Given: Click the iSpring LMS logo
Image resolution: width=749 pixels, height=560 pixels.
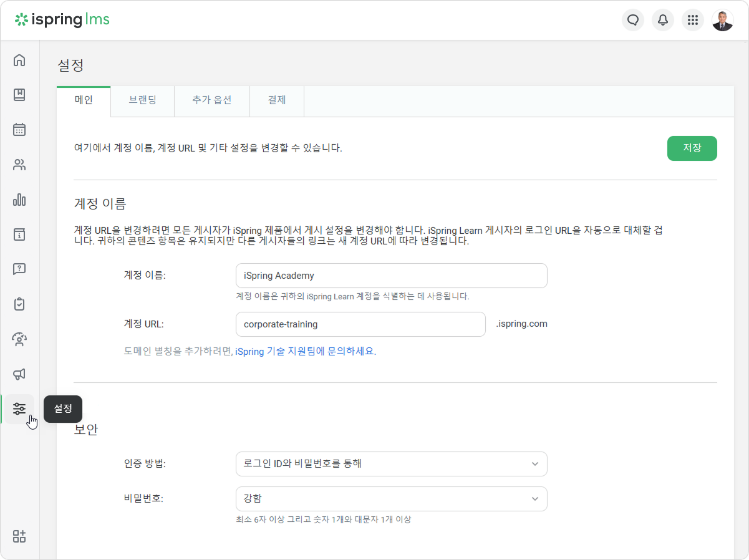Looking at the screenshot, I should (x=62, y=20).
